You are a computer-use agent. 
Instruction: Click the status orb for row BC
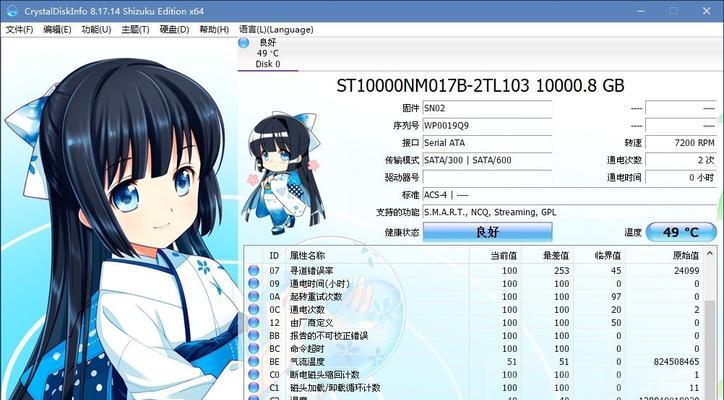[253, 349]
